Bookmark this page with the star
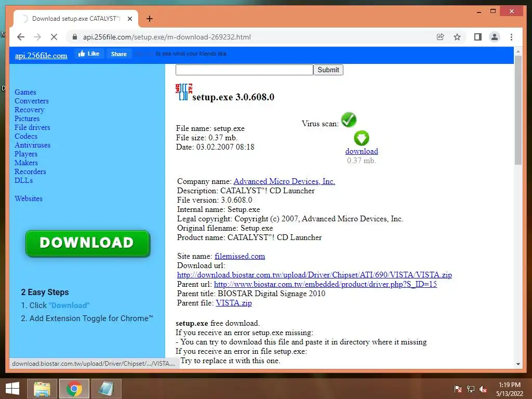532x399 pixels. point(457,37)
